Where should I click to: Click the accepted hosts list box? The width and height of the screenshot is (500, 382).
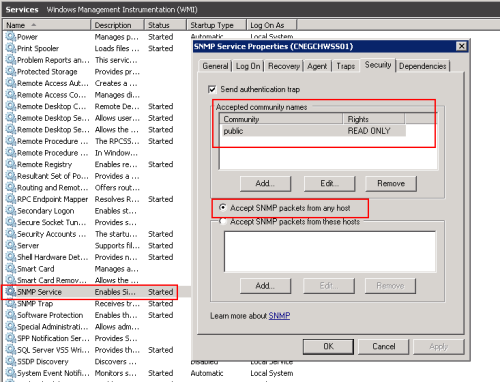click(x=330, y=252)
